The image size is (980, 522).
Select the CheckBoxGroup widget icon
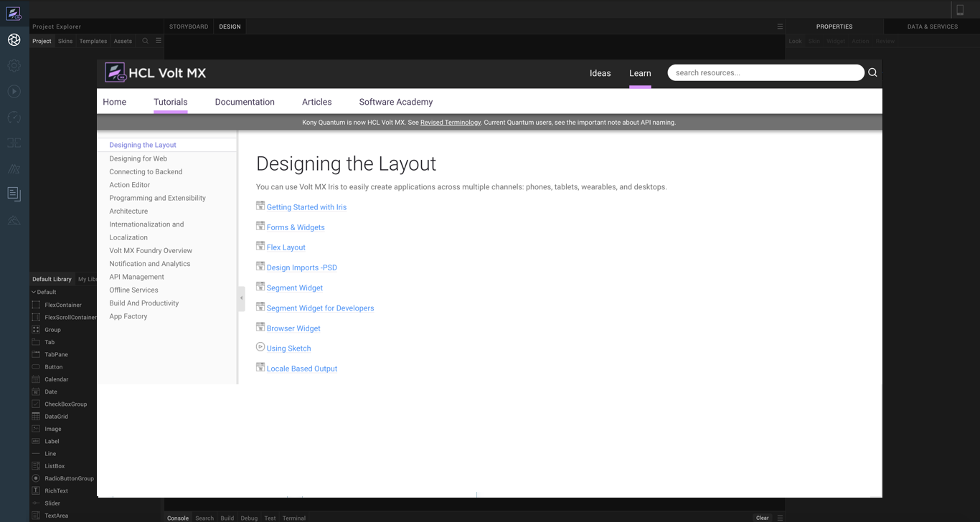coord(36,404)
